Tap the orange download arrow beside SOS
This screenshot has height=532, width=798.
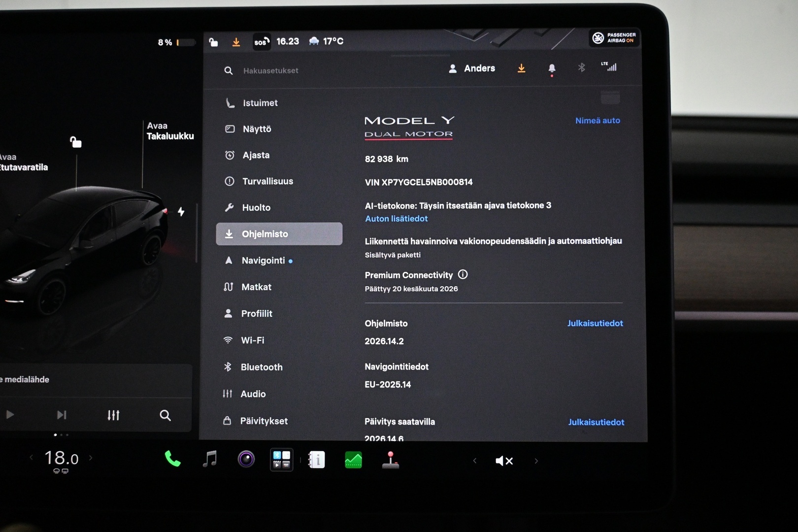click(x=236, y=42)
